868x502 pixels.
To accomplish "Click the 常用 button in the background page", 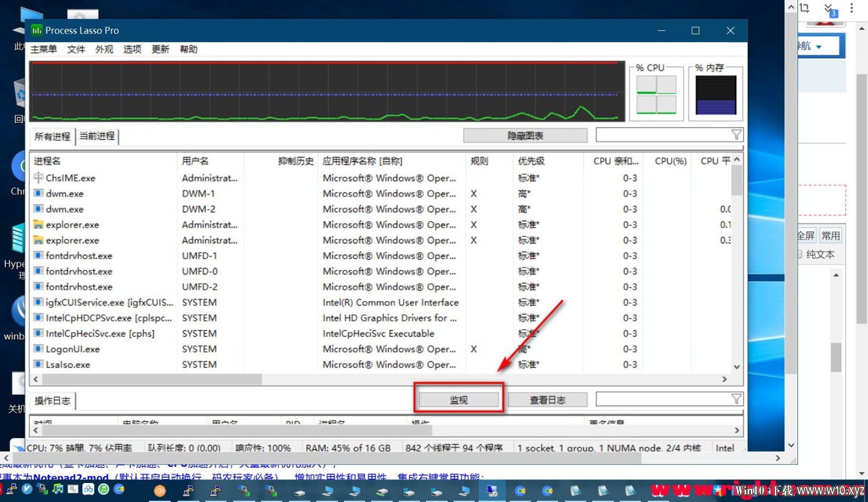I will point(830,235).
